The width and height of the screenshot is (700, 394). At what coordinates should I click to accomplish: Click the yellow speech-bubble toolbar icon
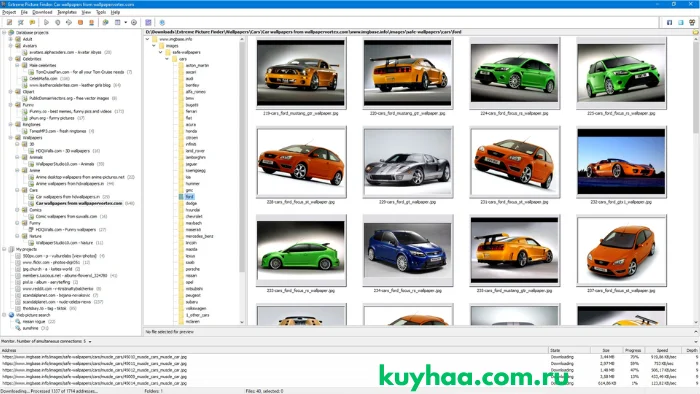(32, 22)
